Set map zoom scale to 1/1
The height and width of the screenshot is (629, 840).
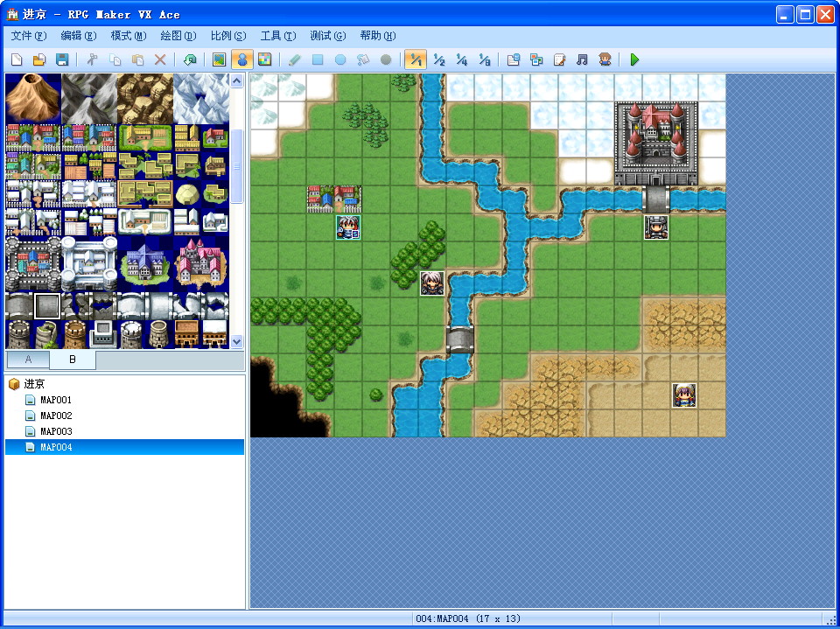[x=416, y=59]
